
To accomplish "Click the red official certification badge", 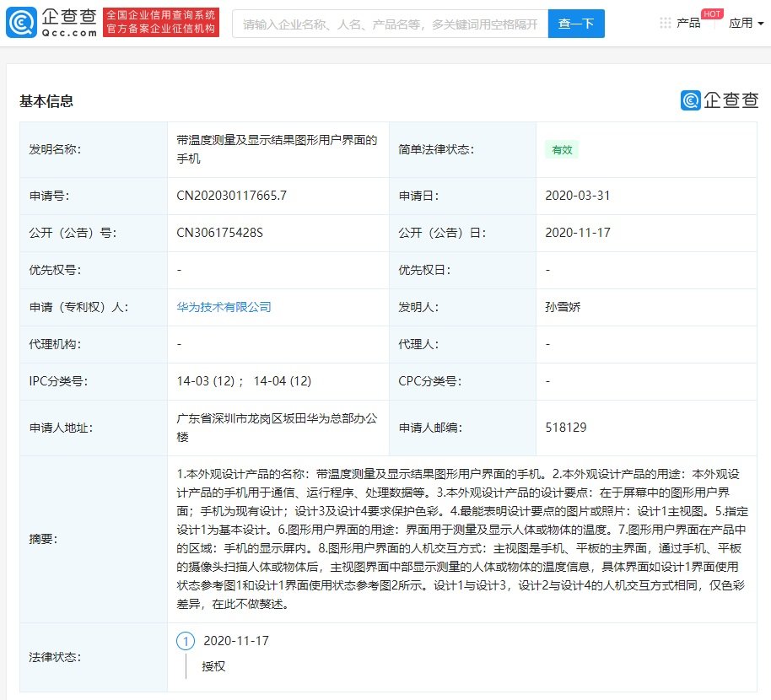I will click(161, 23).
